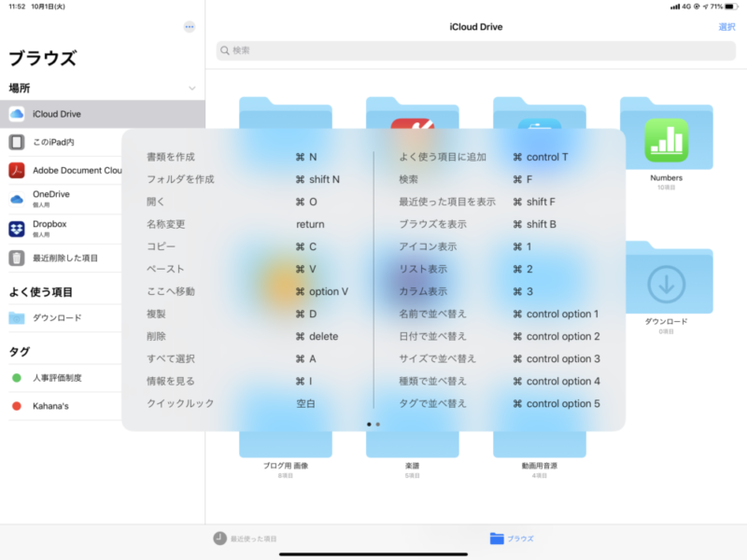
Task: Switch to 最近使った項目 tab
Action: (245, 539)
